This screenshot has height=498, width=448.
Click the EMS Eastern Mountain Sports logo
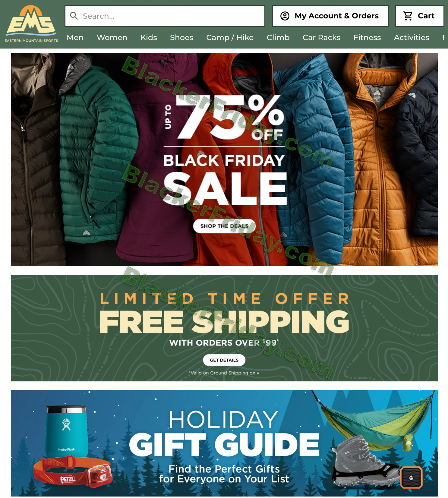click(31, 24)
